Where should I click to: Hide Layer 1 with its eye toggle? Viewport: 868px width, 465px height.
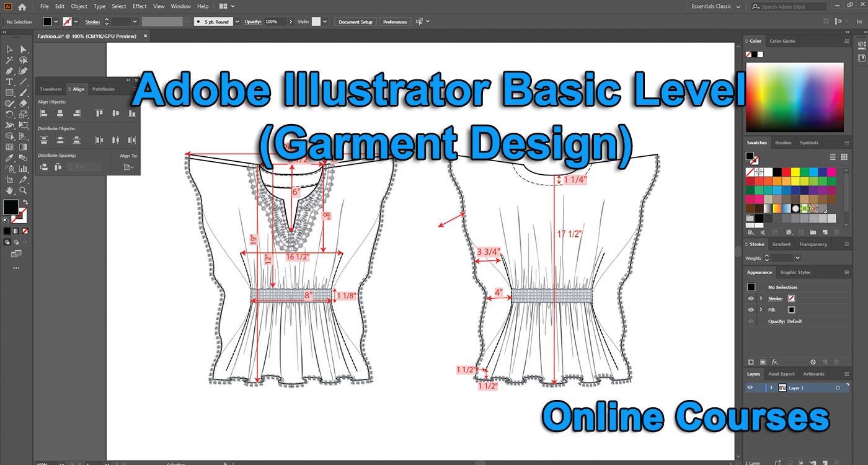click(x=750, y=387)
